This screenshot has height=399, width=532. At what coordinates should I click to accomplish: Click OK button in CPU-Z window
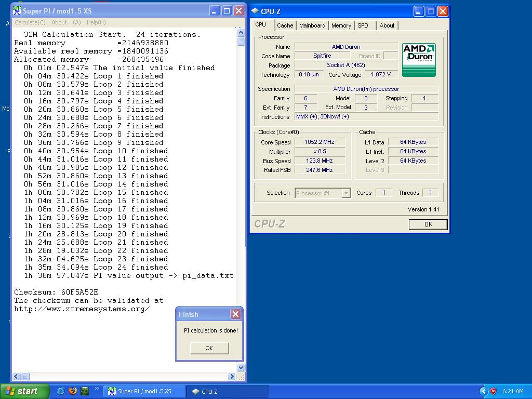point(428,224)
